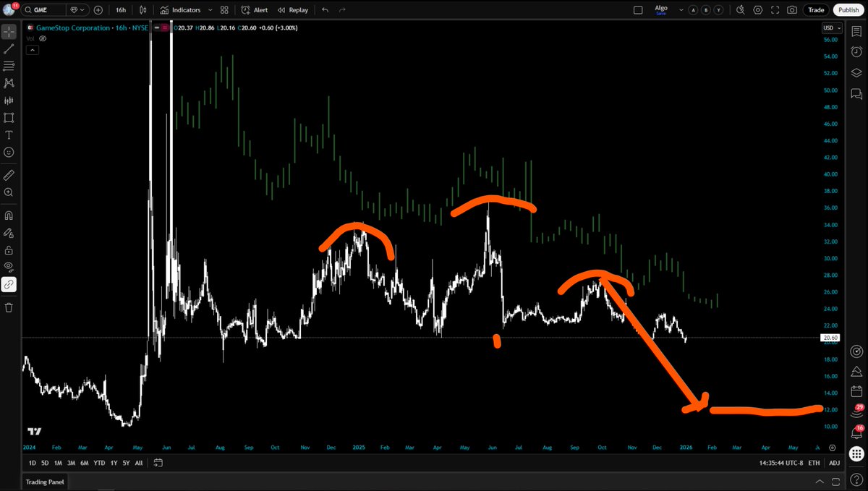
Task: Click the circled B button
Action: pos(705,10)
